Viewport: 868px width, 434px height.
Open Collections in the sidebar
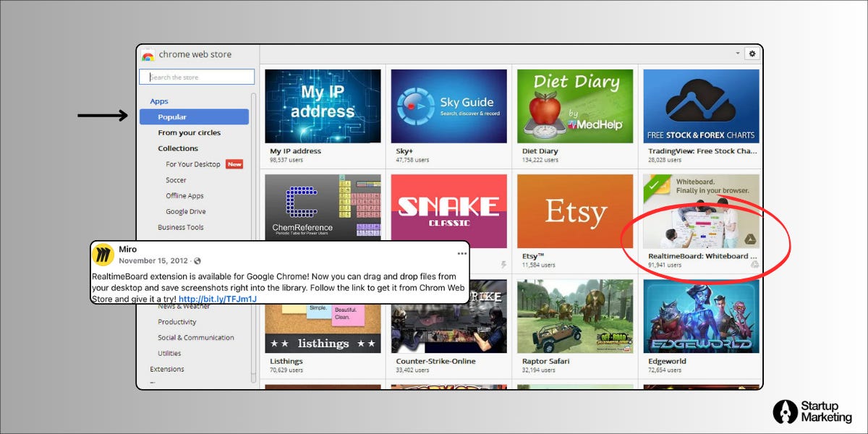[x=178, y=148]
